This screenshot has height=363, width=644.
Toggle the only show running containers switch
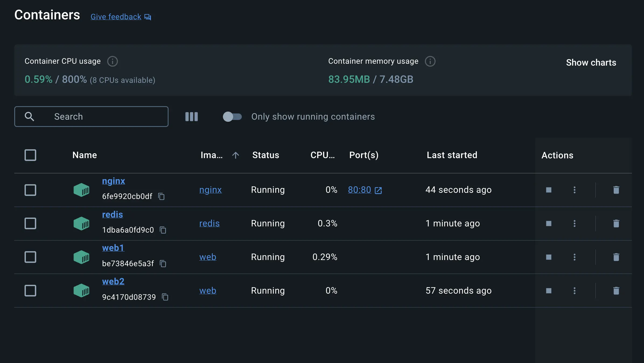pyautogui.click(x=232, y=116)
